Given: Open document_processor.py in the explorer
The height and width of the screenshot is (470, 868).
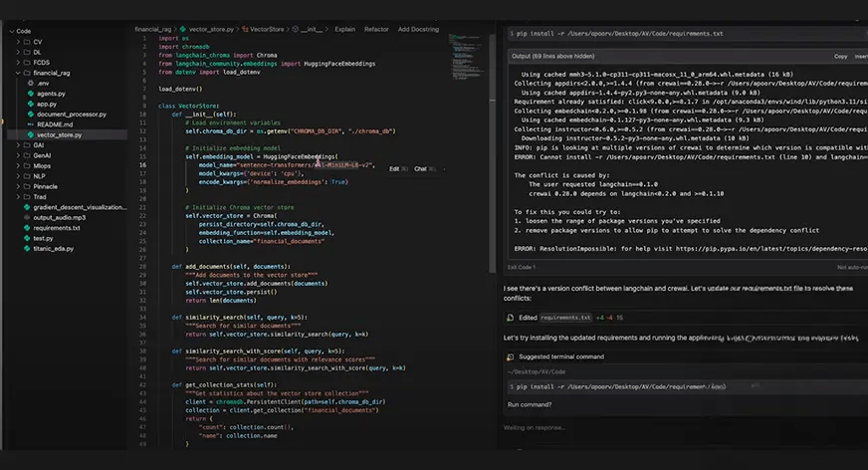Looking at the screenshot, I should 72,115.
